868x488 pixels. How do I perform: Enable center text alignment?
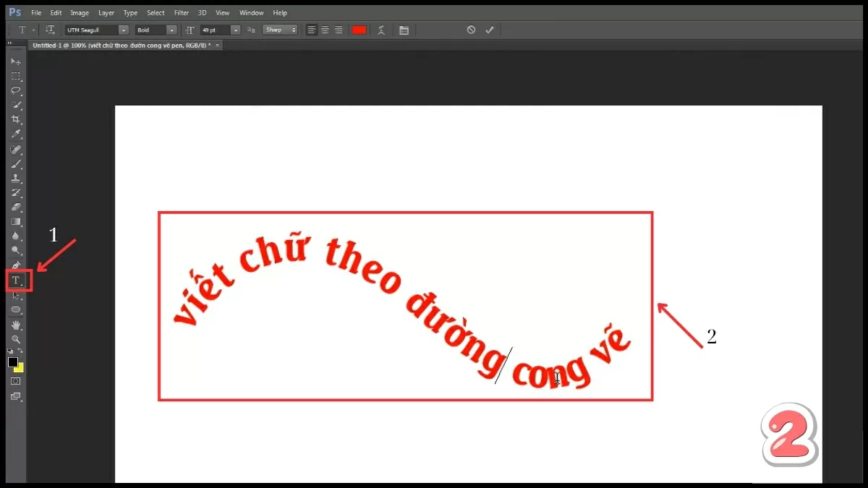(x=325, y=30)
